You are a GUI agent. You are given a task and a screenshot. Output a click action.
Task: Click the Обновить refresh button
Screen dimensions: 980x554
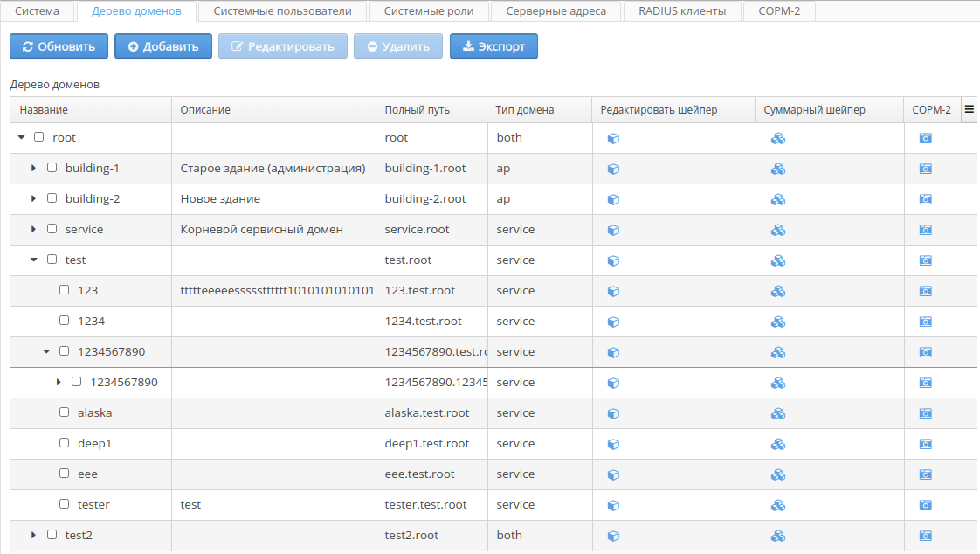coord(59,46)
